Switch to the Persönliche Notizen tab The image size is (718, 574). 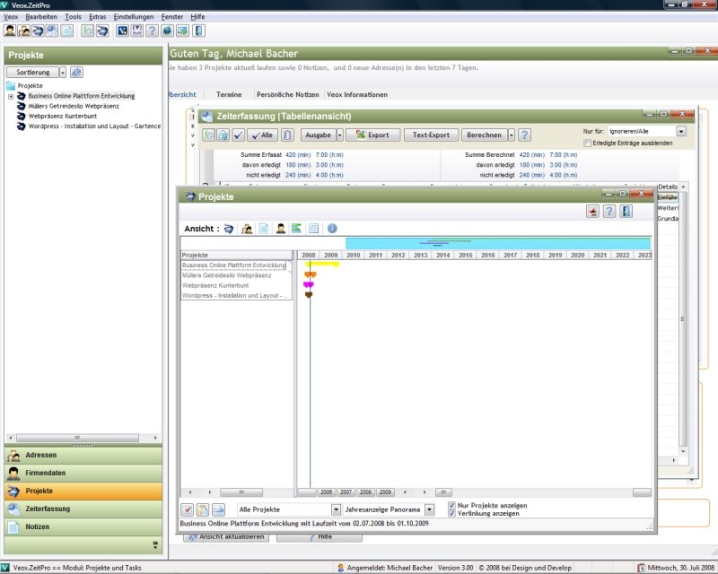(286, 94)
